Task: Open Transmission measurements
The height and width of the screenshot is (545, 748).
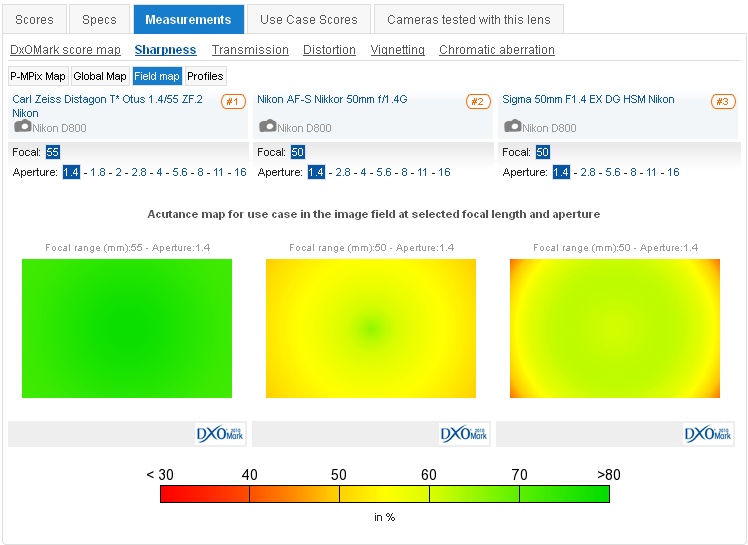Action: point(250,50)
